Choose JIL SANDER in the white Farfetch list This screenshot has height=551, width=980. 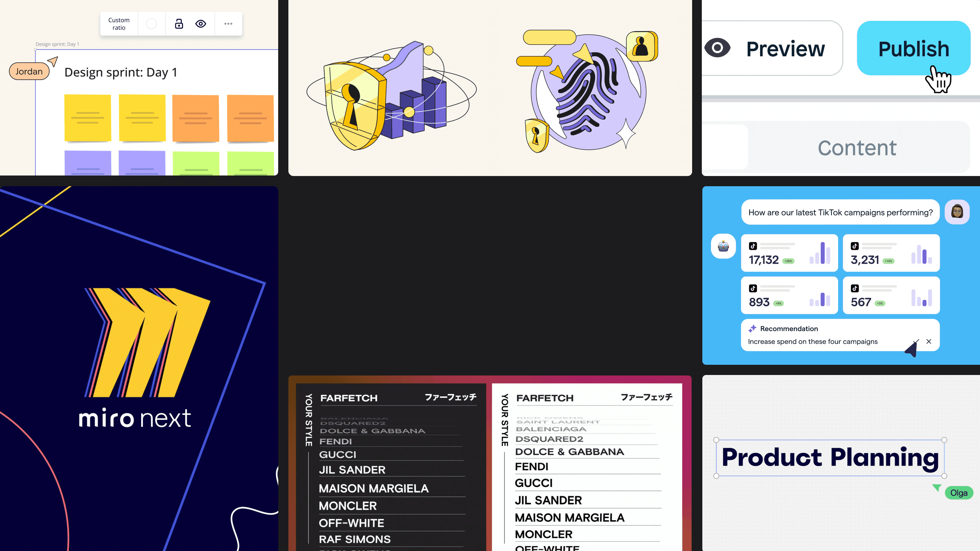(x=548, y=500)
